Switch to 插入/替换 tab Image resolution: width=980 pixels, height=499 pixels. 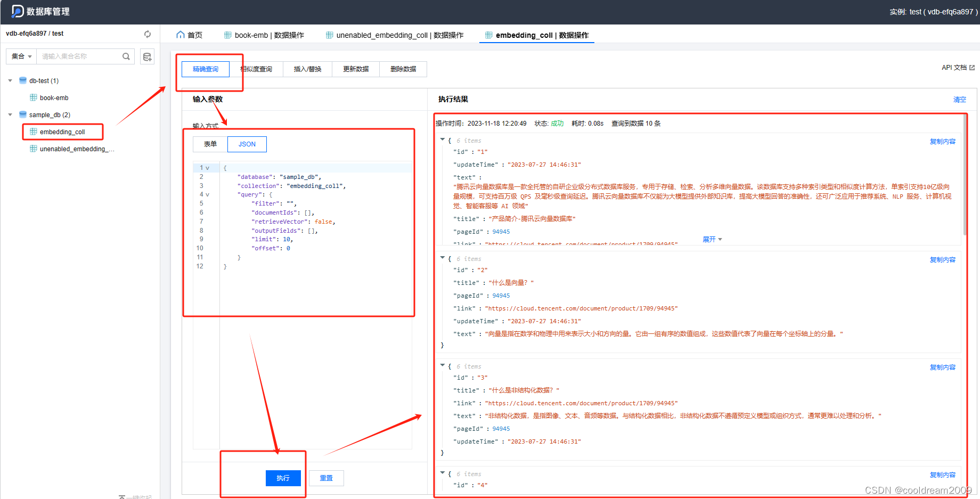(308, 69)
